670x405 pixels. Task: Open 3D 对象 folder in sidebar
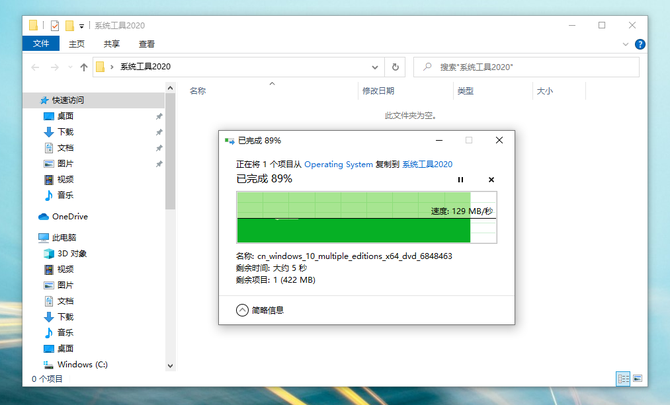[71, 254]
